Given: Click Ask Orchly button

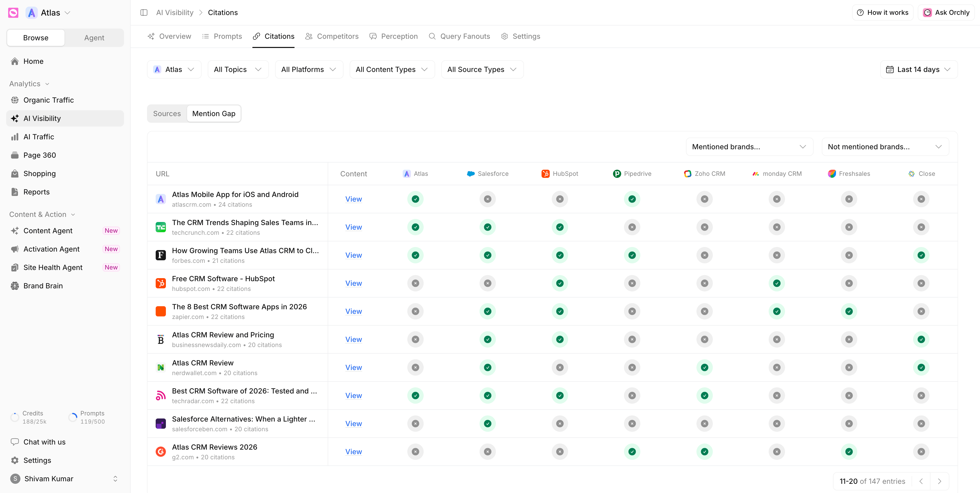Looking at the screenshot, I should 946,13.
